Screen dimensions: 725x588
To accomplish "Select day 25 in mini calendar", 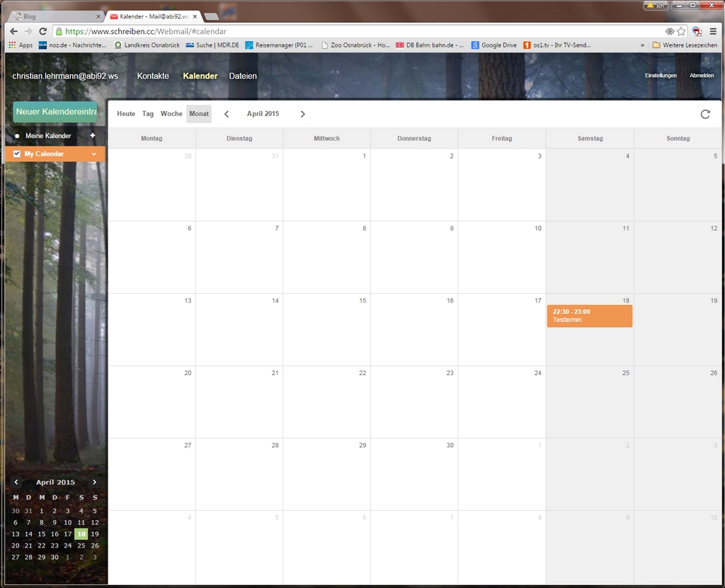I will click(81, 546).
